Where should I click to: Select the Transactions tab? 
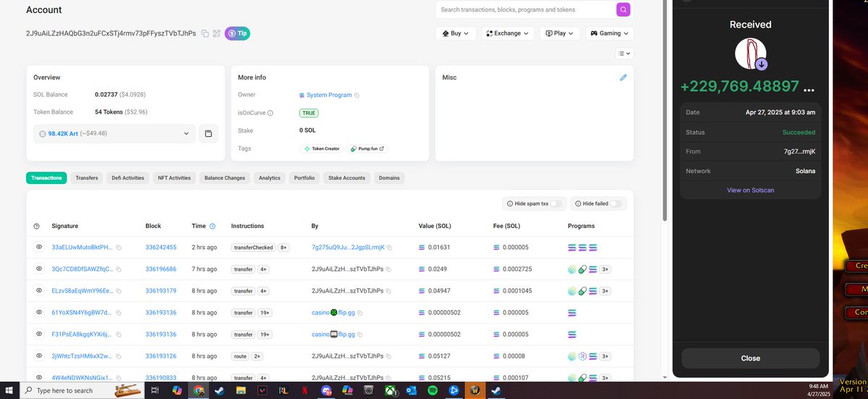tap(47, 177)
